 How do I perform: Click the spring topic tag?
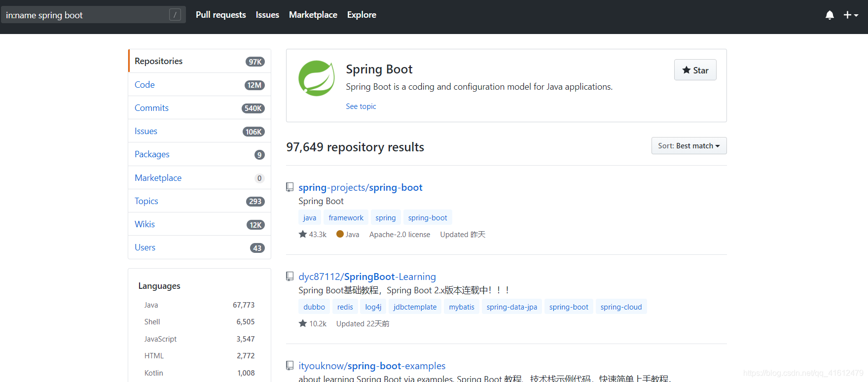tap(385, 217)
